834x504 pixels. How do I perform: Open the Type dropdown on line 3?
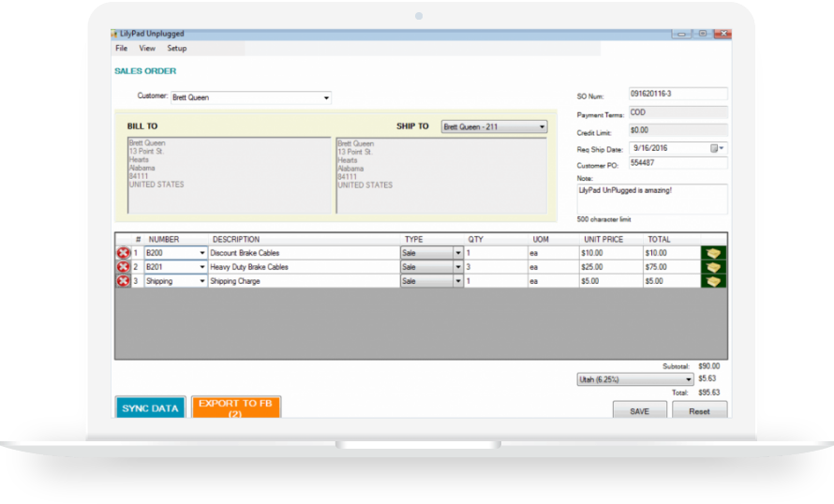coord(458,281)
